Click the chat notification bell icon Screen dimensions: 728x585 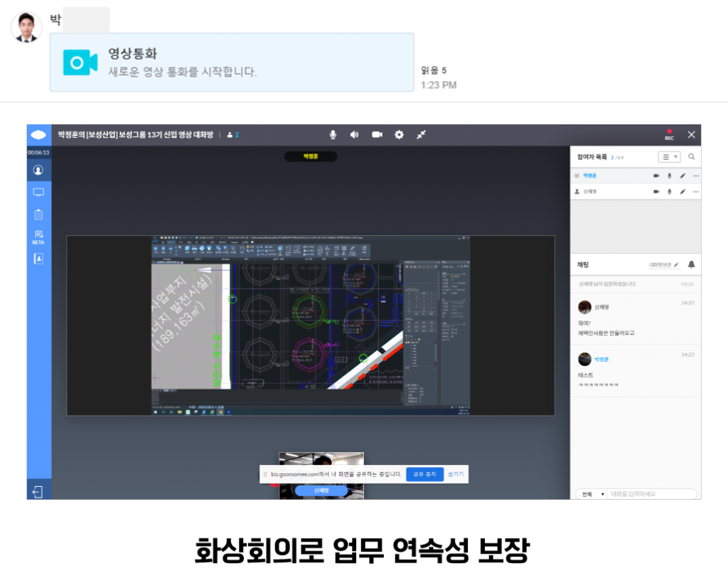point(691,264)
